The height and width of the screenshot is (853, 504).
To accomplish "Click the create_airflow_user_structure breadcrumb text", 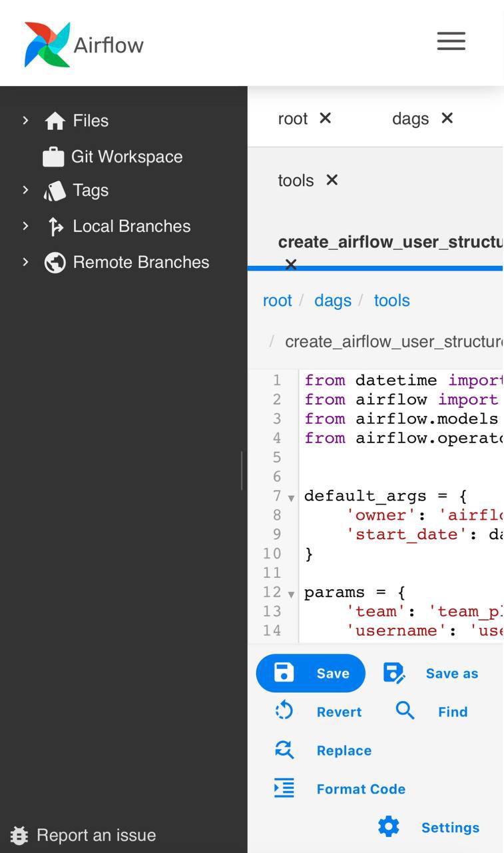I will point(393,342).
